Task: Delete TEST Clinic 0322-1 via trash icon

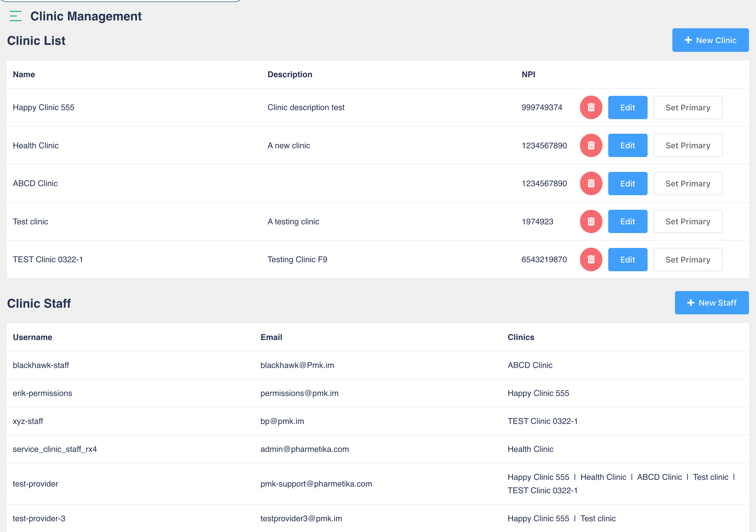Action: 591,259
